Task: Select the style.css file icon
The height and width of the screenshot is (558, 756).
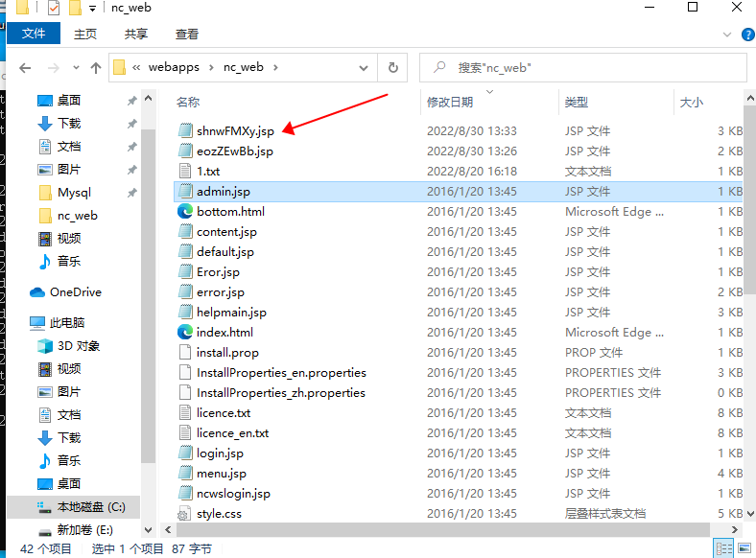Action: (x=183, y=514)
